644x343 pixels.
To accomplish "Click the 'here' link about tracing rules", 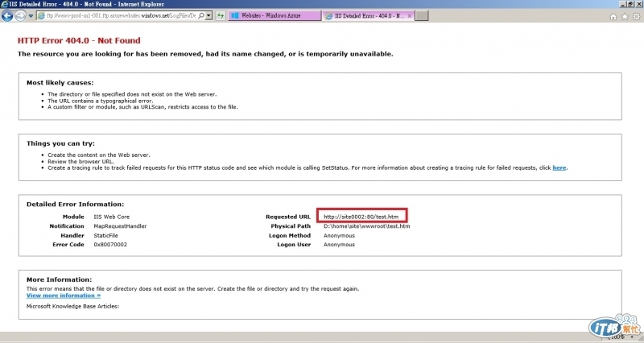I will [559, 167].
